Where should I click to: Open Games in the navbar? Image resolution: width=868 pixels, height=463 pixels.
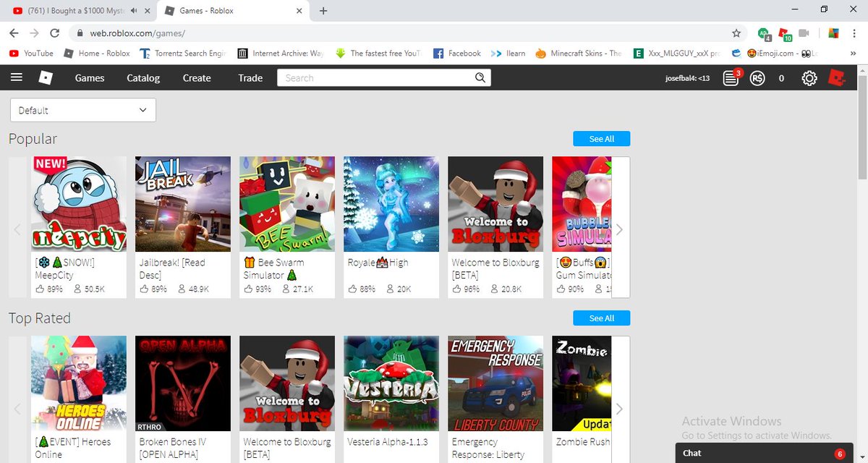pyautogui.click(x=90, y=78)
